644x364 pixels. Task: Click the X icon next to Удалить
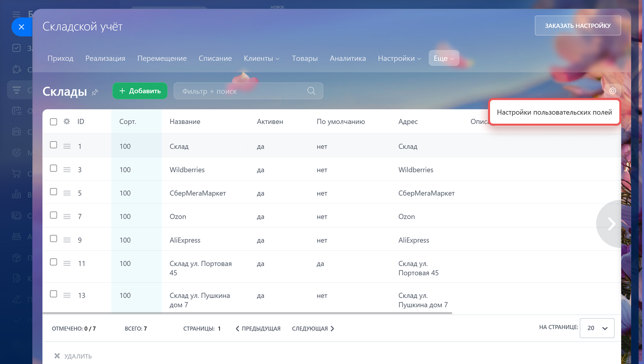click(57, 356)
